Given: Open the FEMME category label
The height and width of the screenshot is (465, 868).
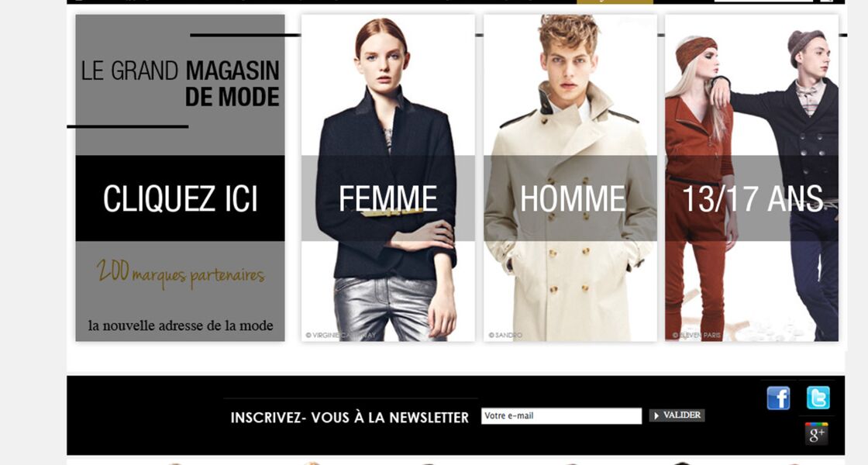Looking at the screenshot, I should tap(387, 198).
